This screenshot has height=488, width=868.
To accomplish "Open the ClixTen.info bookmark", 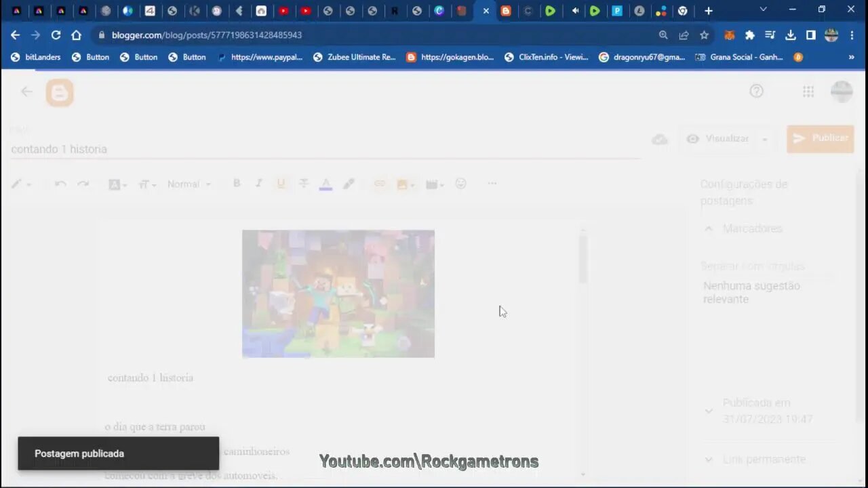I will 546,57.
